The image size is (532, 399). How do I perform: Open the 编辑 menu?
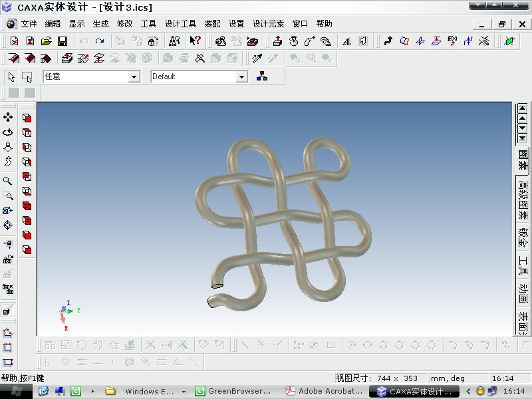click(53, 24)
